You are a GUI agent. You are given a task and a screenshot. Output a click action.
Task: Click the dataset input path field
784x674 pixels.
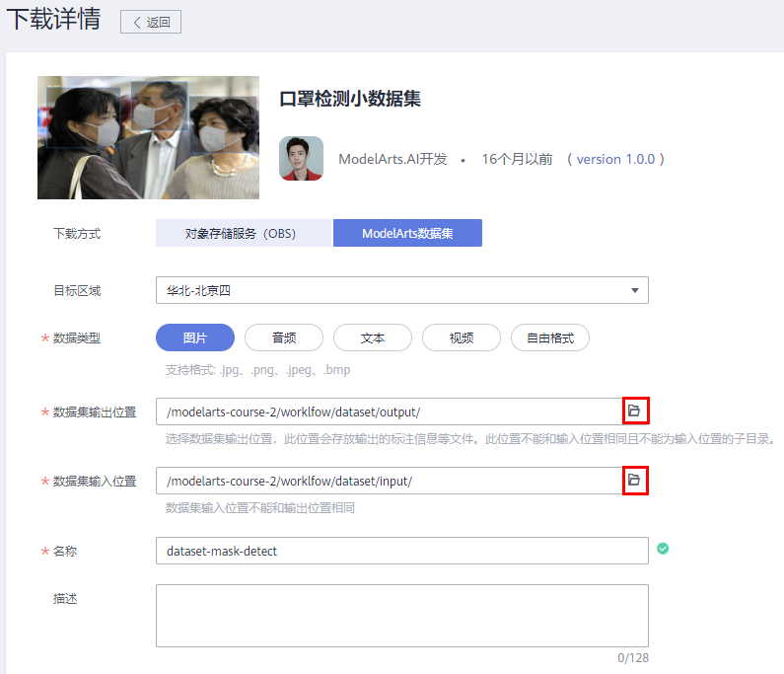389,481
